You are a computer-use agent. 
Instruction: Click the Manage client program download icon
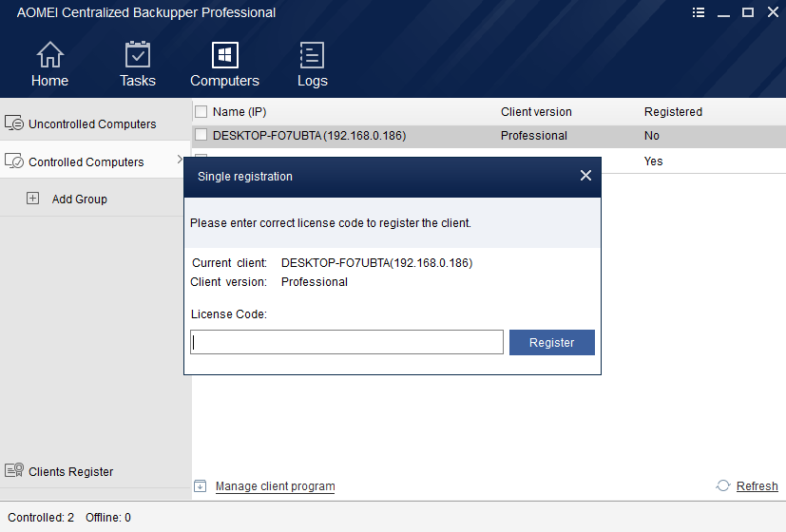pos(200,485)
